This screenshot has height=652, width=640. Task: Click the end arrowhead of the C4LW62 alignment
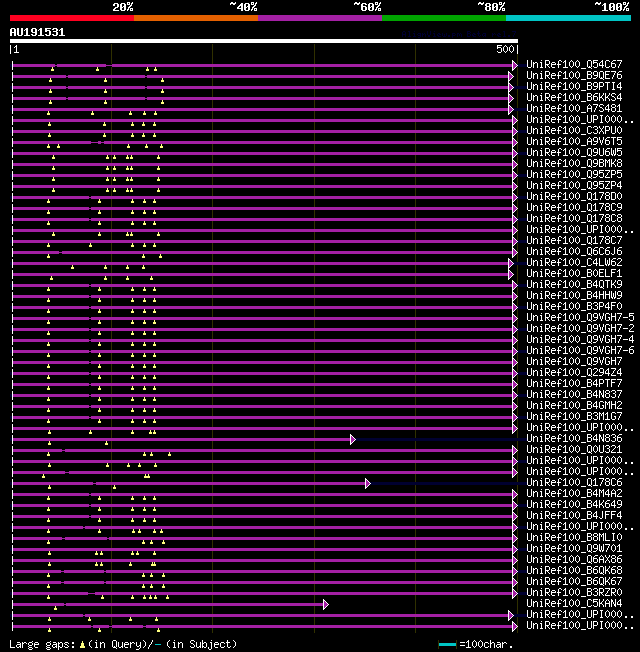[511, 264]
